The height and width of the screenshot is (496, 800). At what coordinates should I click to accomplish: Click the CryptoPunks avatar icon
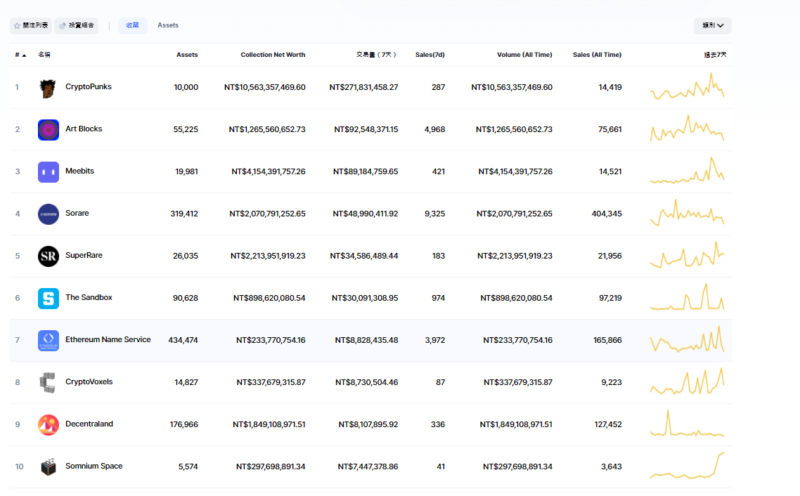point(48,88)
